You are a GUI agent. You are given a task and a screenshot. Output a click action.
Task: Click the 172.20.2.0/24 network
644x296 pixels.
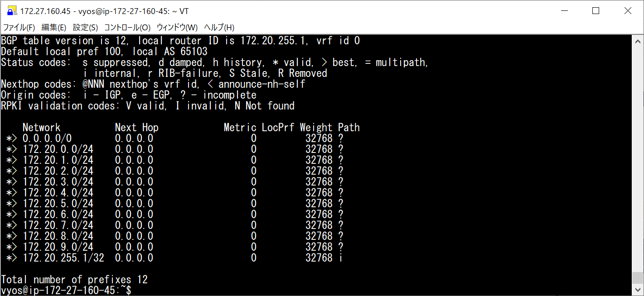click(58, 171)
